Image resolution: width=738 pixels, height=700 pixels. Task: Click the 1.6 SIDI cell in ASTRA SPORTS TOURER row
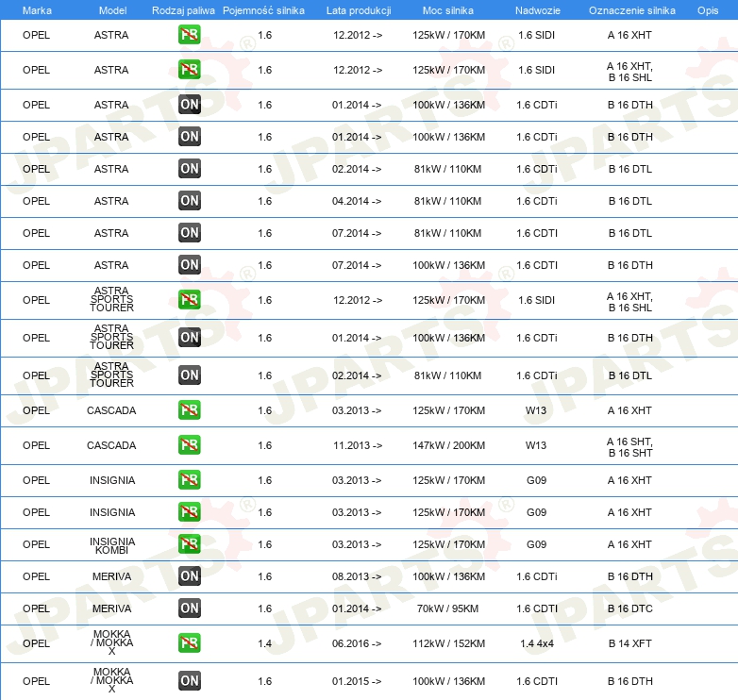point(537,300)
